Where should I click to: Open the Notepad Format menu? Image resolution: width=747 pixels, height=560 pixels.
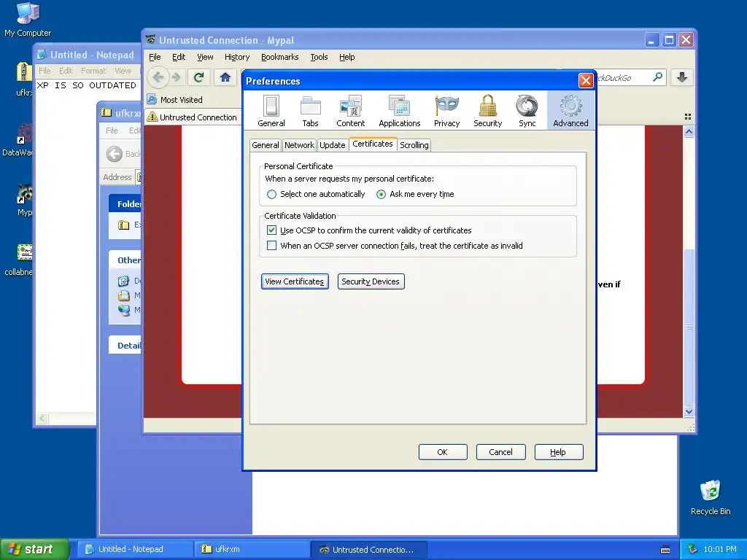pyautogui.click(x=93, y=71)
